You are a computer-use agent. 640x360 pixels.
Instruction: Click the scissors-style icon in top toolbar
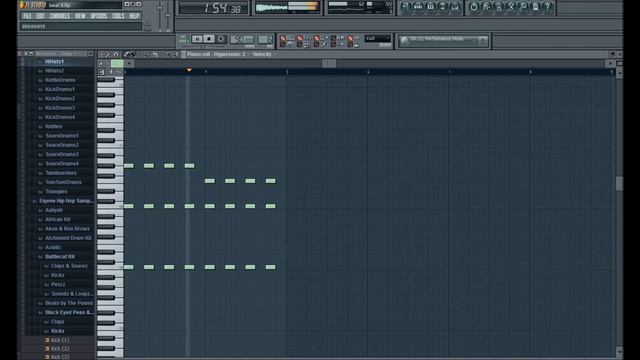point(510,7)
